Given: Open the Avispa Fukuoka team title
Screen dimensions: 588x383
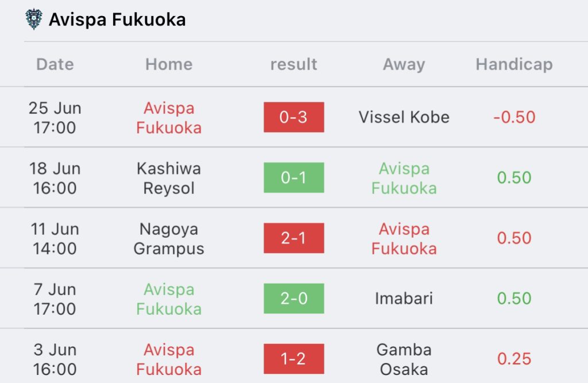Looking at the screenshot, I should click(117, 20).
